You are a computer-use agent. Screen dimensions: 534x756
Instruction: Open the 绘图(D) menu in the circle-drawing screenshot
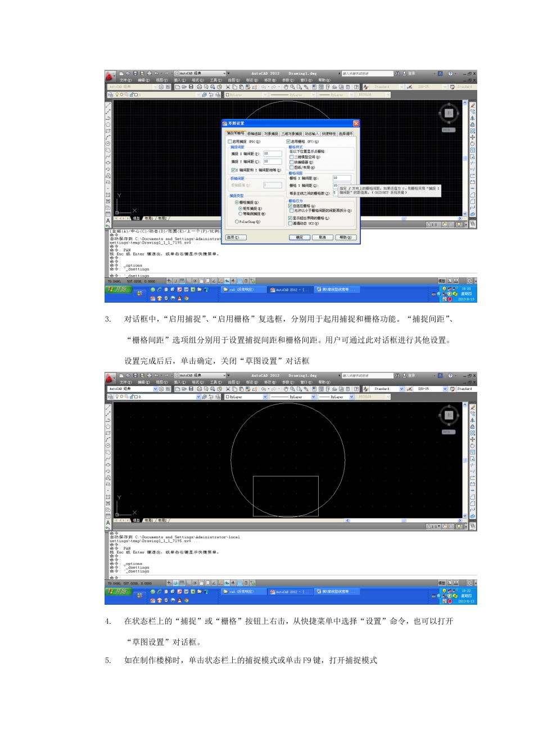click(234, 382)
